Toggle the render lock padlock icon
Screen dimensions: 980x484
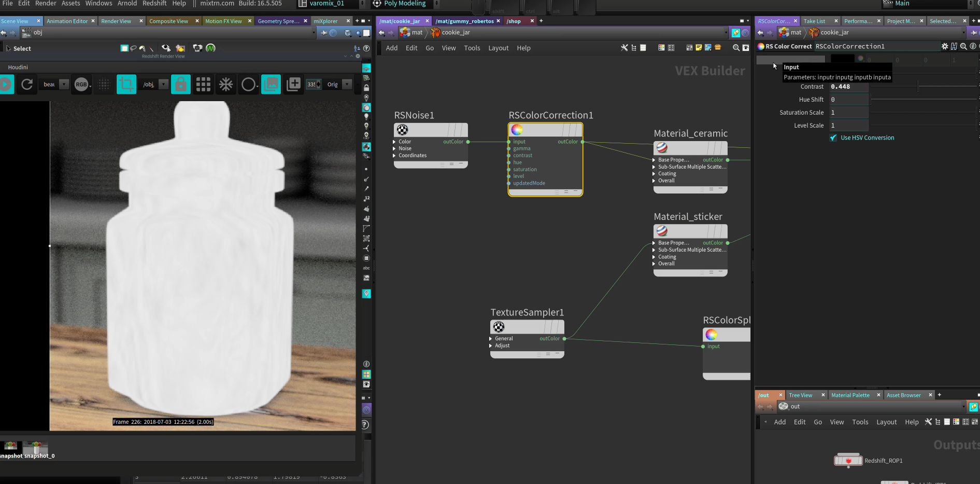tap(181, 84)
